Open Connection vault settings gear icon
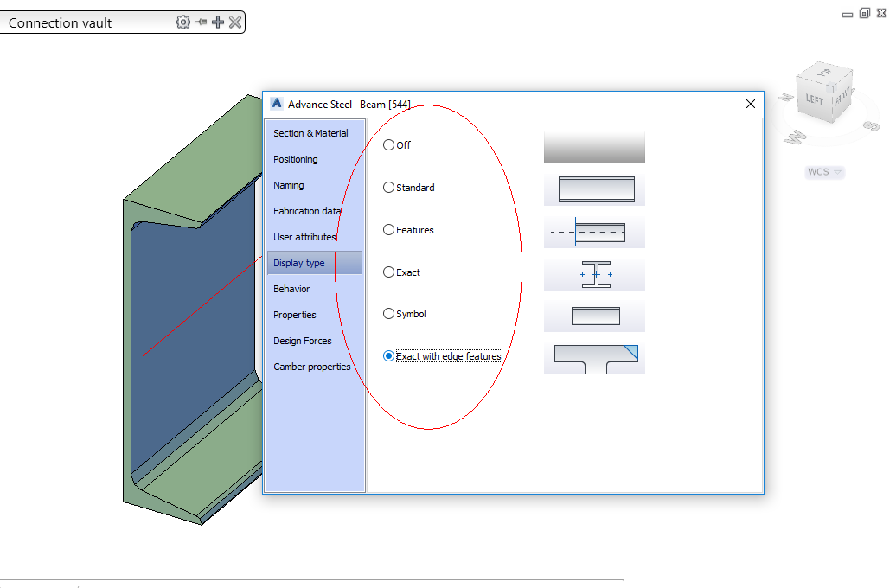This screenshot has width=896, height=588. (183, 22)
